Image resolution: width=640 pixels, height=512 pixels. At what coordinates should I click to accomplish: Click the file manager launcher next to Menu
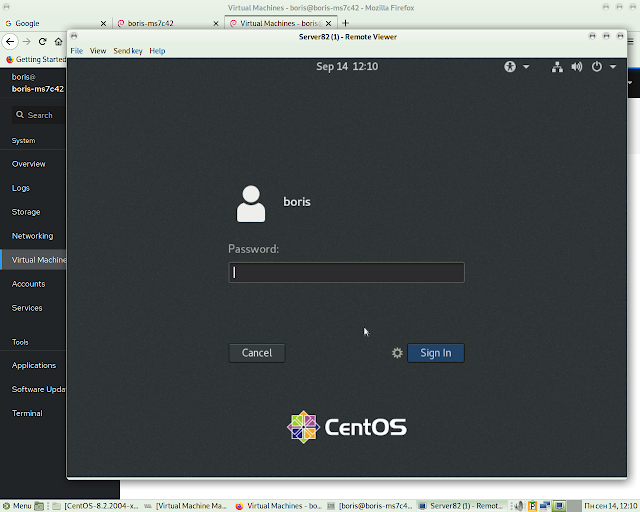[x=39, y=506]
